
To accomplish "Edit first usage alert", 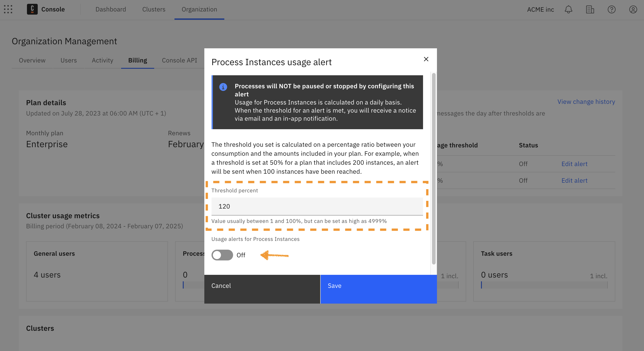I will click(574, 163).
